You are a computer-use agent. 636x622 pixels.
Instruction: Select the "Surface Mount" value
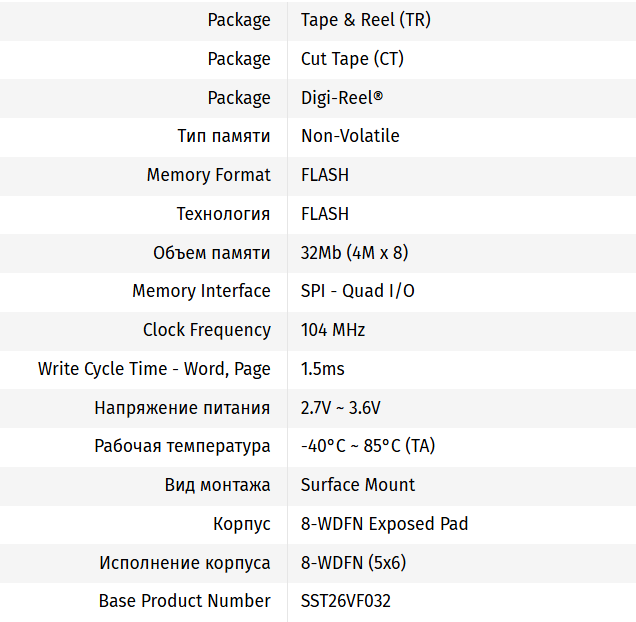pyautogui.click(x=357, y=485)
